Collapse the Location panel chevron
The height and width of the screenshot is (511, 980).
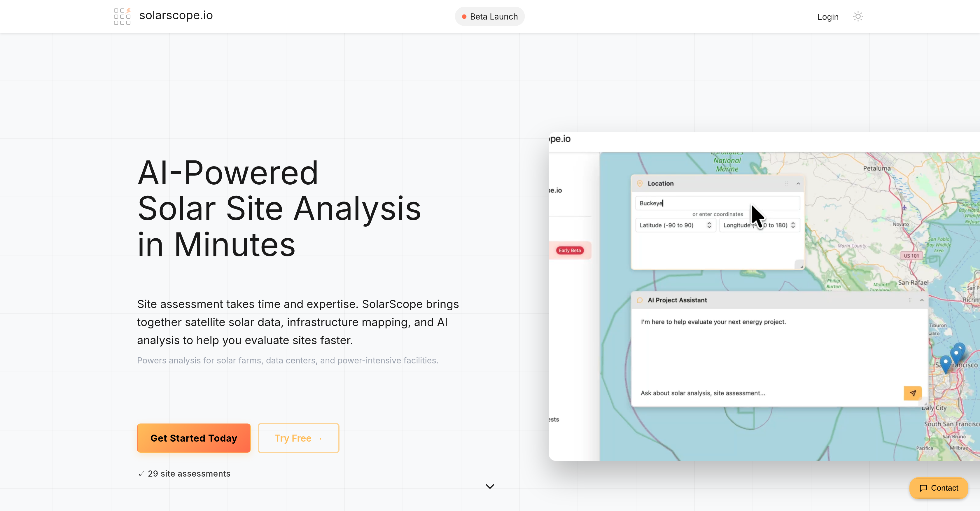click(x=798, y=184)
